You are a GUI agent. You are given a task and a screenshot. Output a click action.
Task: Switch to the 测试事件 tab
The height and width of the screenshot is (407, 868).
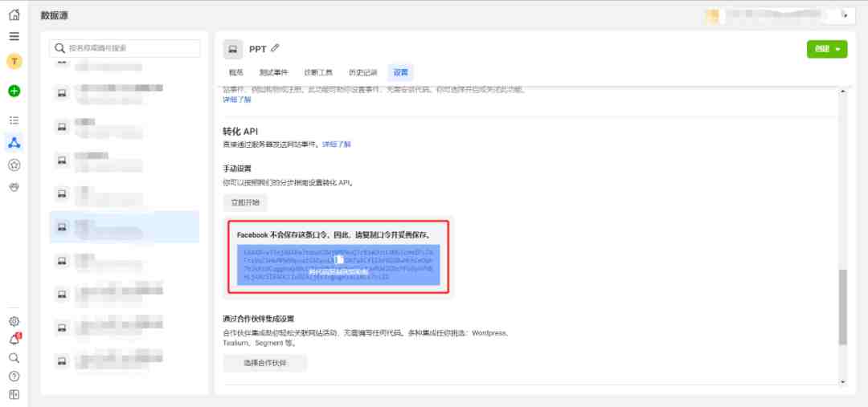click(x=273, y=73)
